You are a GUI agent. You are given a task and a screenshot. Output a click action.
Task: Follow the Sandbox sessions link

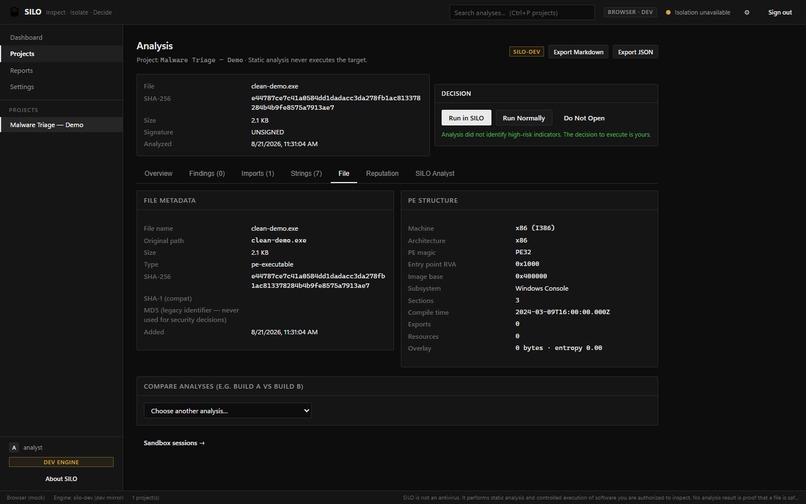(x=174, y=443)
